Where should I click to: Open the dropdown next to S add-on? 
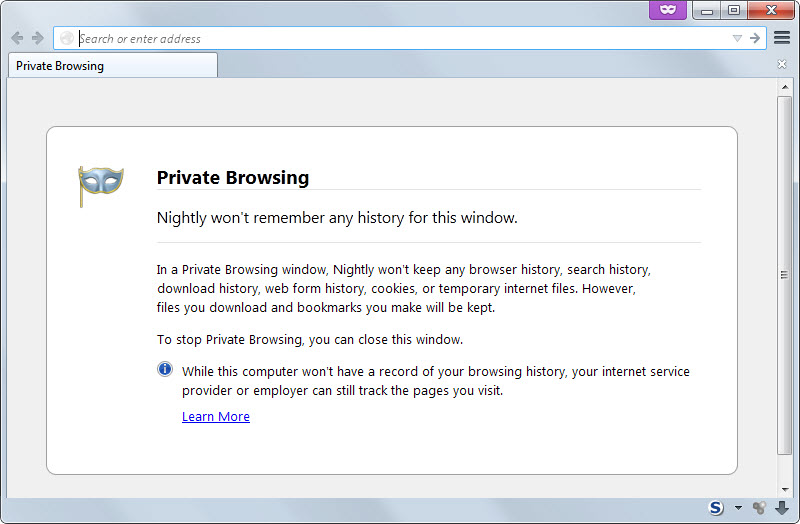[738, 508]
